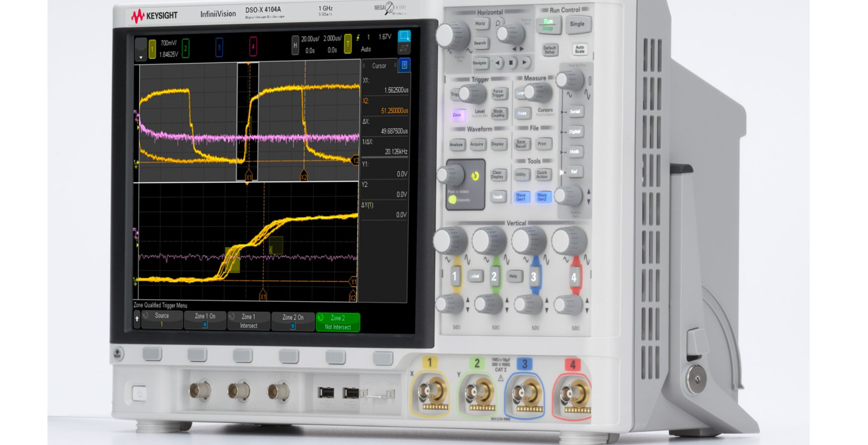Open the Zone 2 Not Intersect selector
The height and width of the screenshot is (445, 868).
(338, 321)
